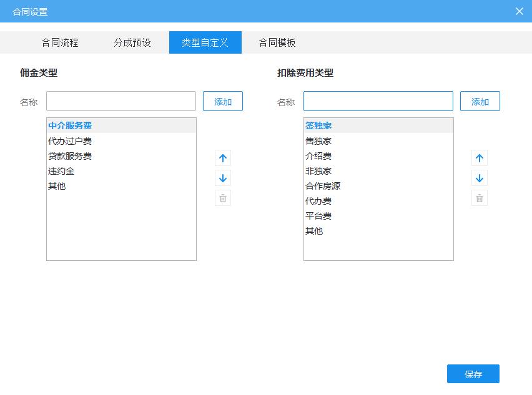
Task: Move 签独家 up using the right up-arrow icon
Action: pyautogui.click(x=480, y=158)
